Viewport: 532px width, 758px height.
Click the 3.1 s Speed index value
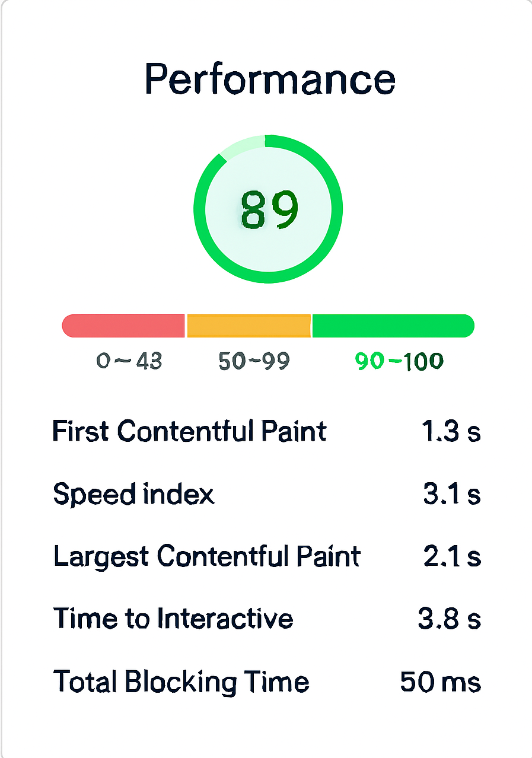pos(451,495)
